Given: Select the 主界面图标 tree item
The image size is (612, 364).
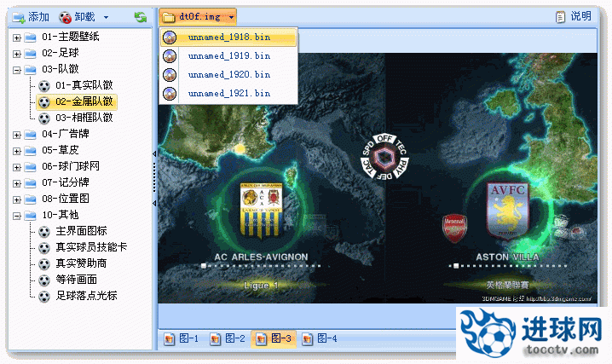Looking at the screenshot, I should coord(81,231).
